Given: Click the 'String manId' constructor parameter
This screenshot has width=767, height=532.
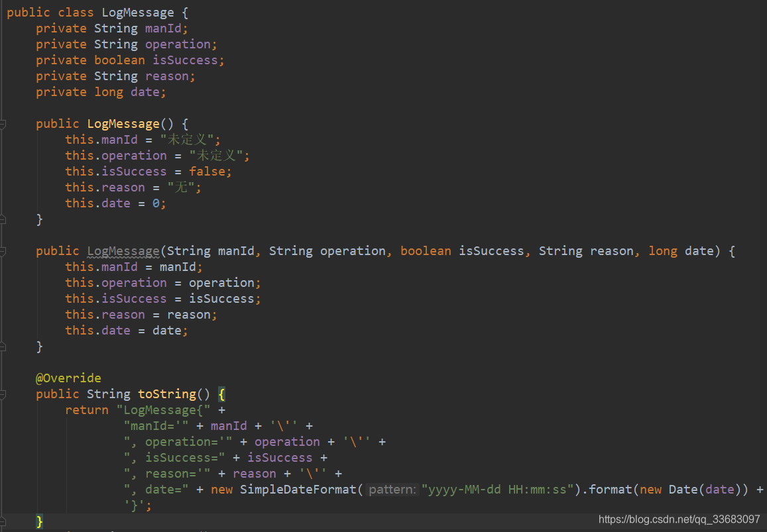Looking at the screenshot, I should coord(211,251).
